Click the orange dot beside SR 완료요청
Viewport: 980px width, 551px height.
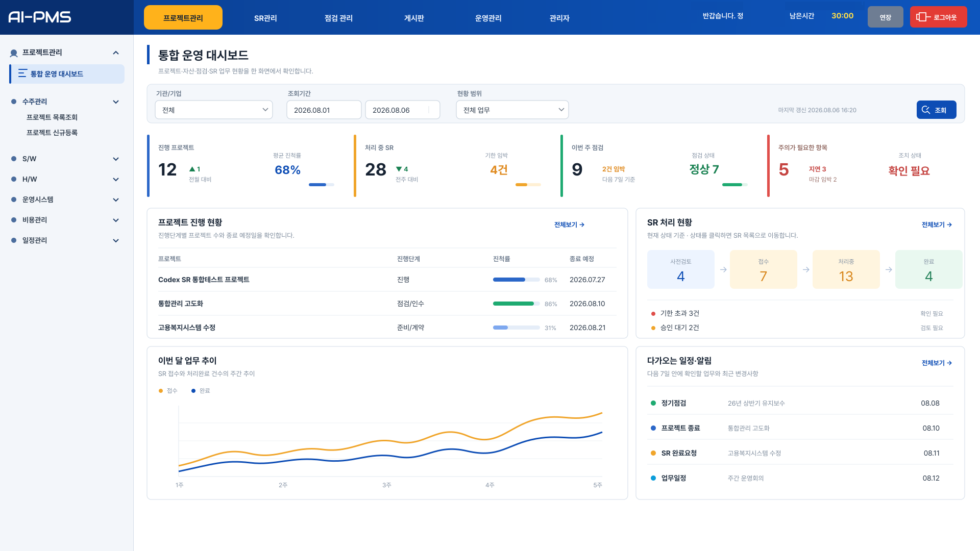pos(653,453)
